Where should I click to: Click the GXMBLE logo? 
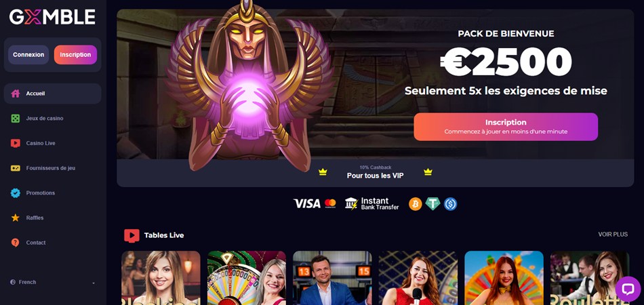pos(52,17)
